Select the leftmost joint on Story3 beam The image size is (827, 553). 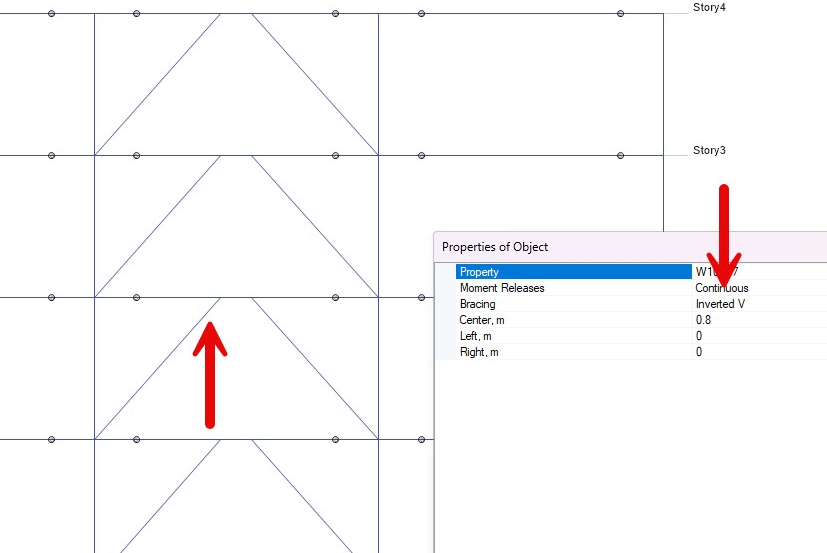pyautogui.click(x=52, y=155)
